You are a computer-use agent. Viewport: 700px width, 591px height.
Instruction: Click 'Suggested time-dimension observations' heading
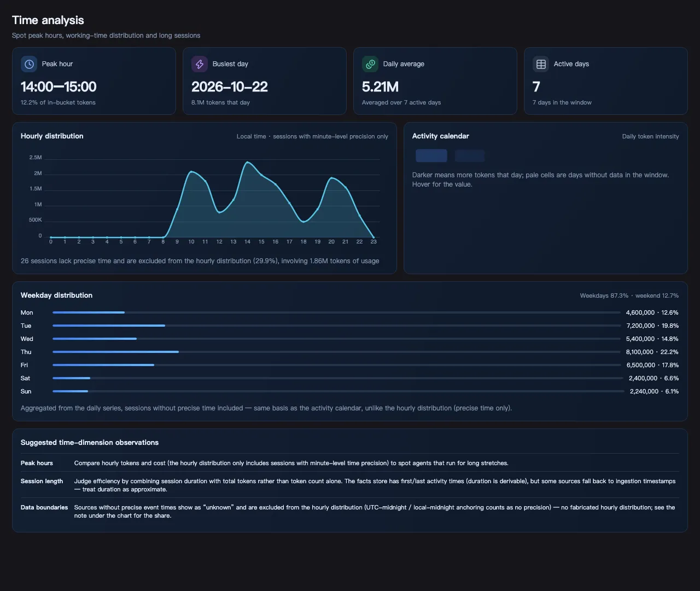pos(90,443)
